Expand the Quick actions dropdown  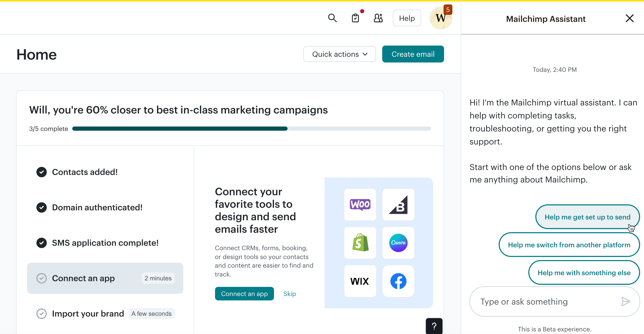[340, 54]
